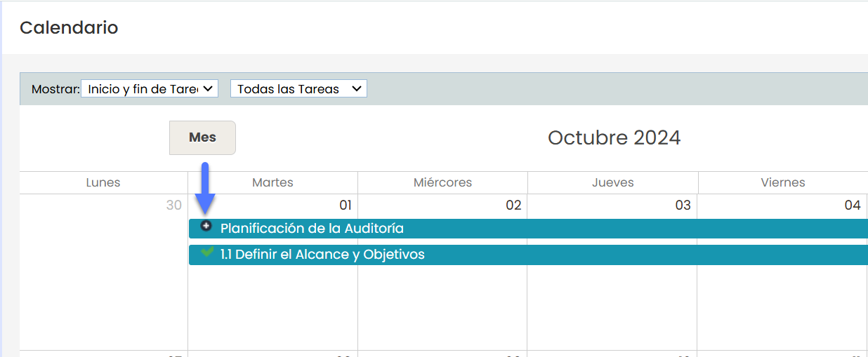Click the Martes column header
The image size is (868, 357).
click(272, 182)
